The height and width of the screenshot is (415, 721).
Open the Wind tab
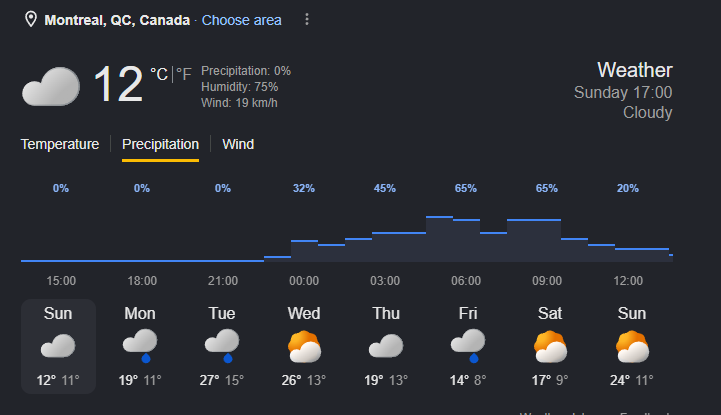point(238,144)
